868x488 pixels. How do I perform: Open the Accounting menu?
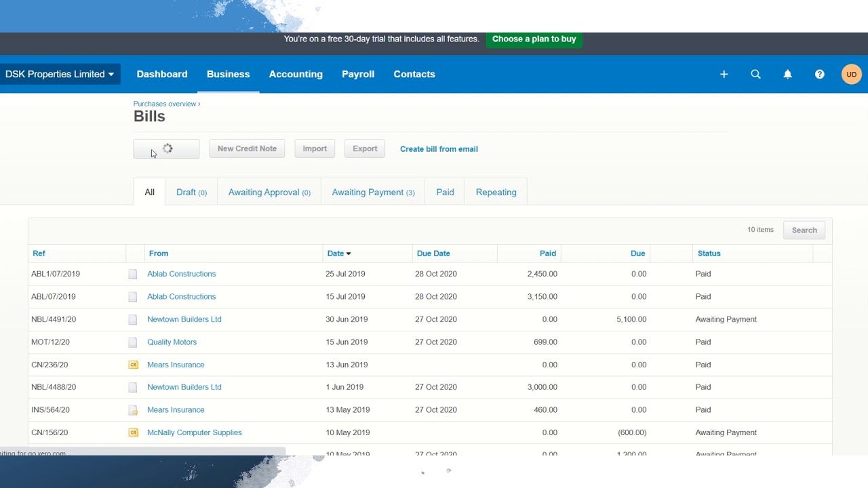pyautogui.click(x=296, y=75)
